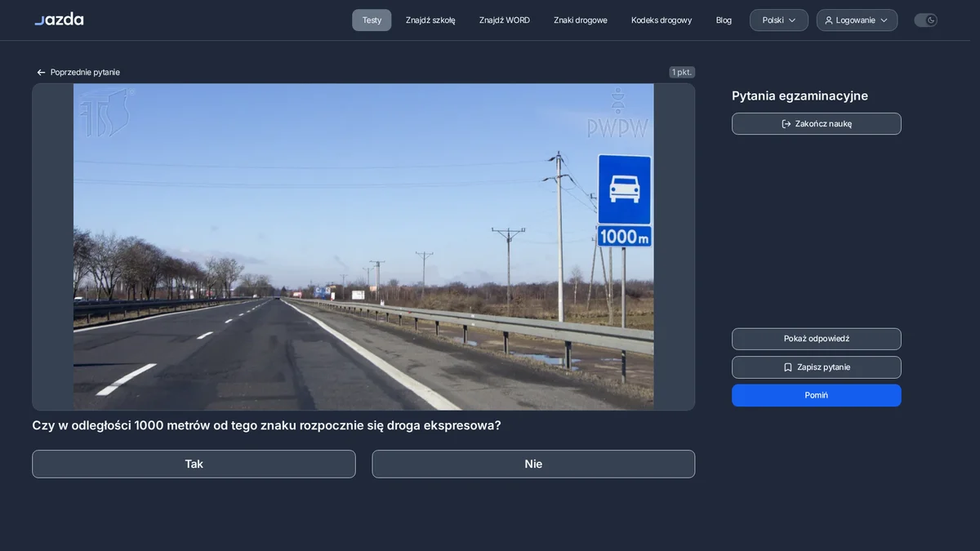980x551 pixels.
Task: Open the Znaki drogowe page
Action: pyautogui.click(x=581, y=20)
